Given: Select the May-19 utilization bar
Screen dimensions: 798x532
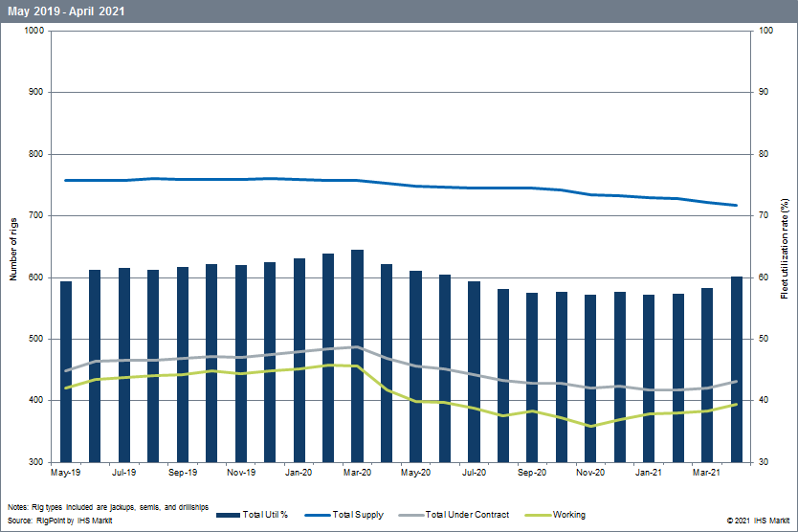Looking at the screenshot, I should pyautogui.click(x=66, y=371).
